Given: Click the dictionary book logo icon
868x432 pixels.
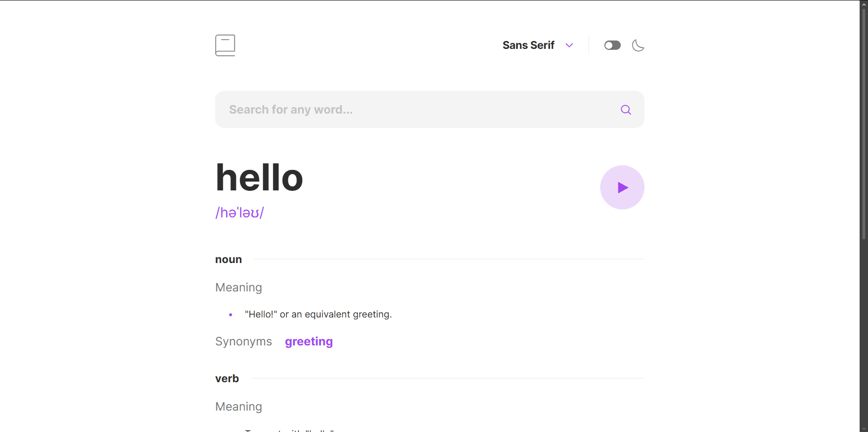Looking at the screenshot, I should point(225,45).
